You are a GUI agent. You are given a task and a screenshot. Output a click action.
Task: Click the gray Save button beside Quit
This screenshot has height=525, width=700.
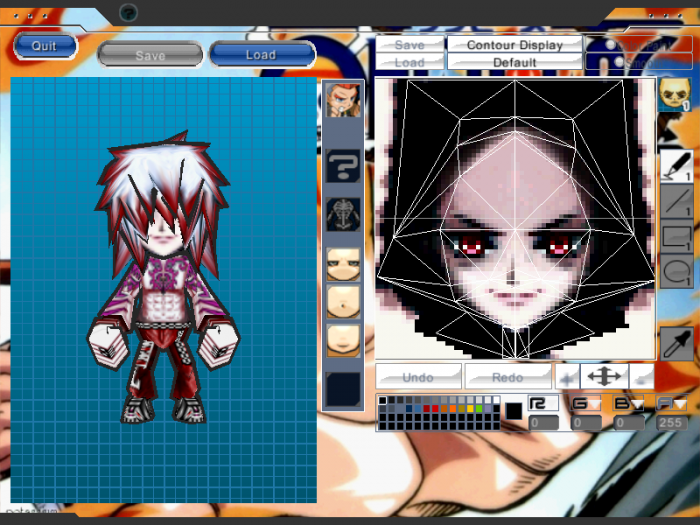[150, 55]
